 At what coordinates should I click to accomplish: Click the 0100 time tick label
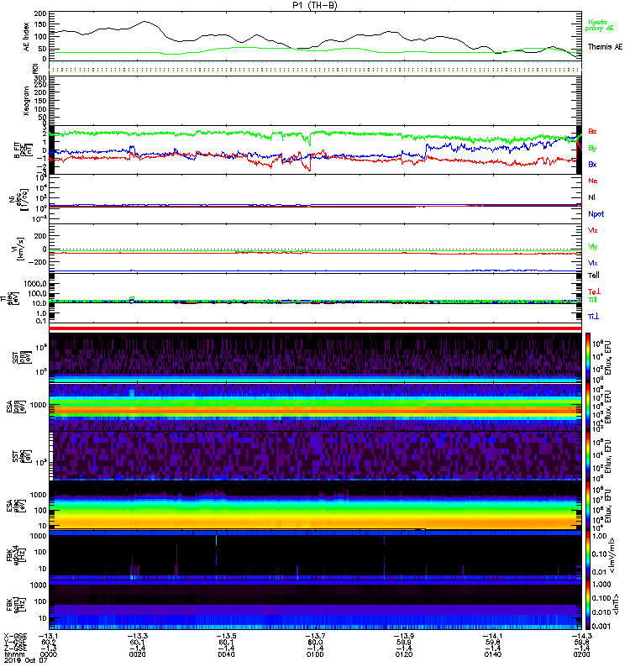coord(315,655)
